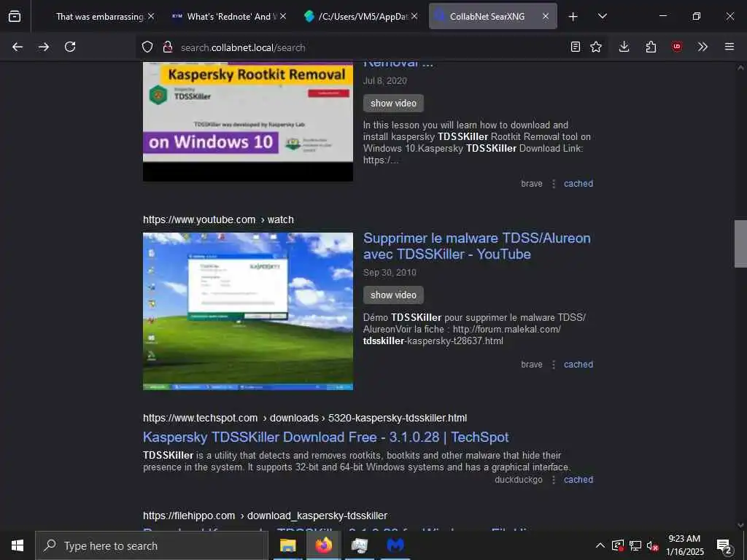Open Supprimer le malware TDSS/Alureon link
Image resolution: width=747 pixels, height=560 pixels.
click(477, 246)
